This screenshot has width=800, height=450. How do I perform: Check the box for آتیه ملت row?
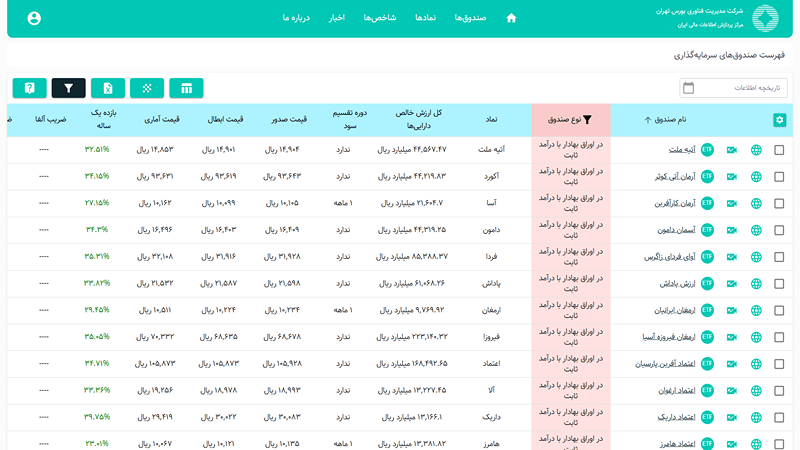(x=779, y=150)
